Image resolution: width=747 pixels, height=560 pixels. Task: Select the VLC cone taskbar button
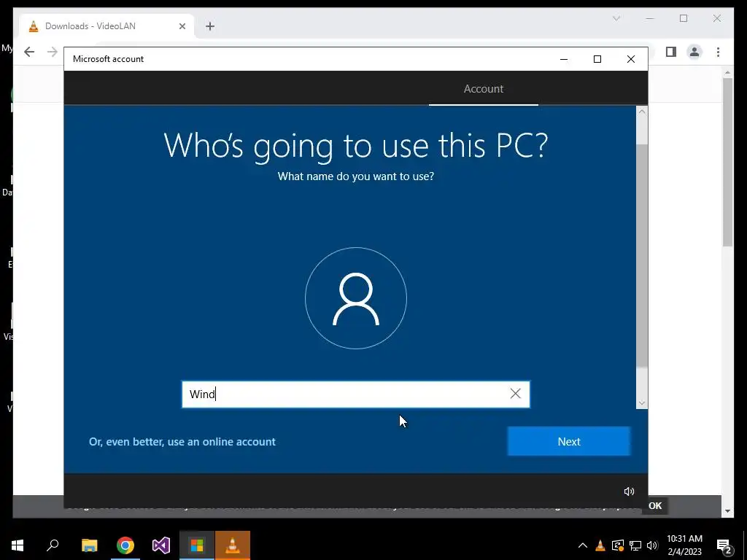pyautogui.click(x=233, y=545)
